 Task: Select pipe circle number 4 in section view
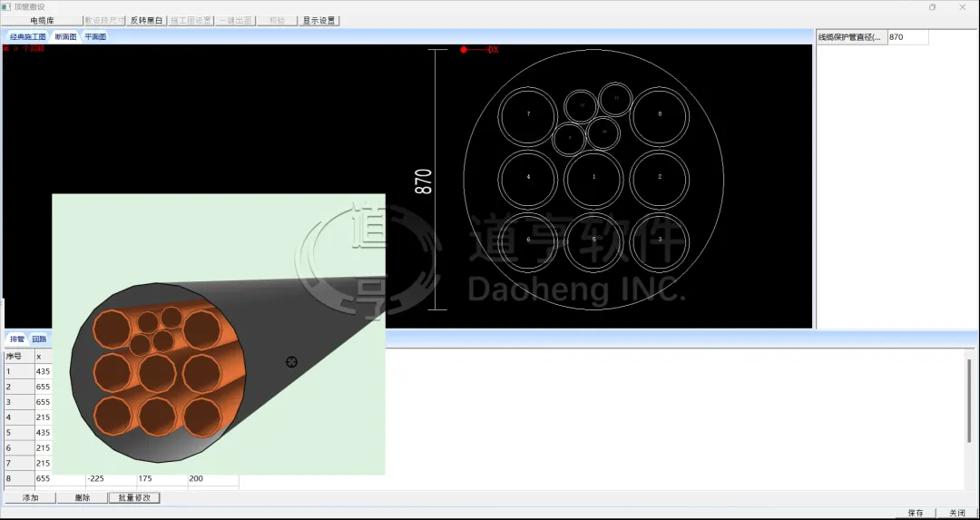(x=528, y=177)
